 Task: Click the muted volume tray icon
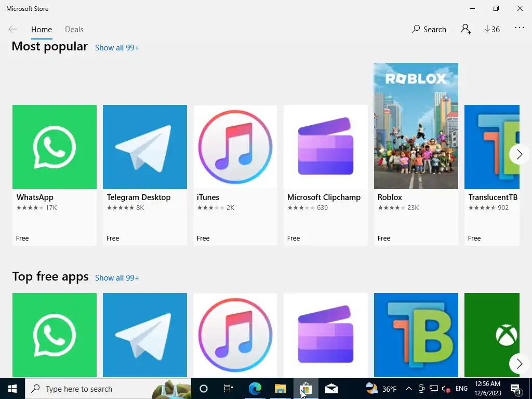coord(446,389)
